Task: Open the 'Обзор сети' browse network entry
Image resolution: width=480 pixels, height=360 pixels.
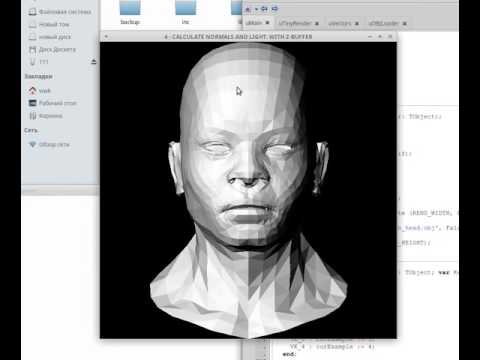Action: (49, 144)
